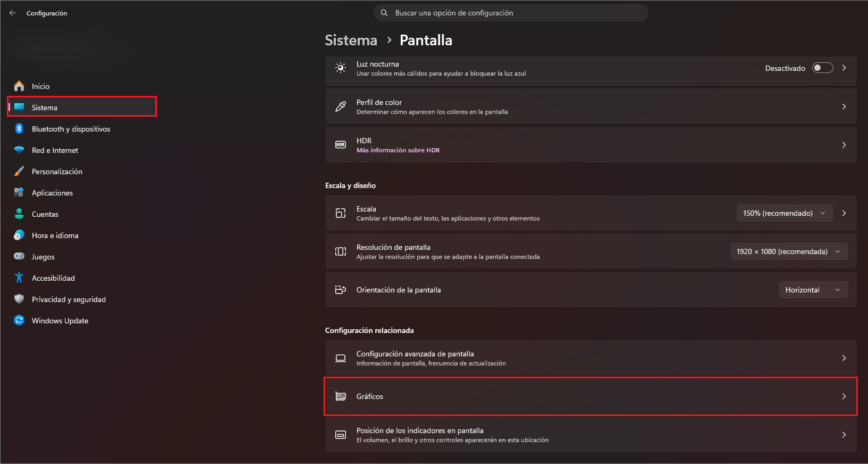Viewport: 868px width, 464px height.
Task: Click the Hora e idioma globe-clock icon
Action: (19, 235)
